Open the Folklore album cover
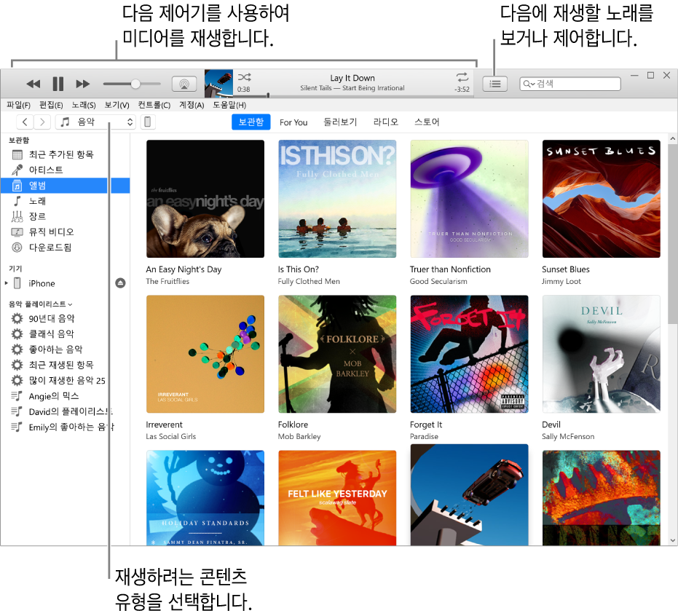678x616 pixels. coord(337,354)
